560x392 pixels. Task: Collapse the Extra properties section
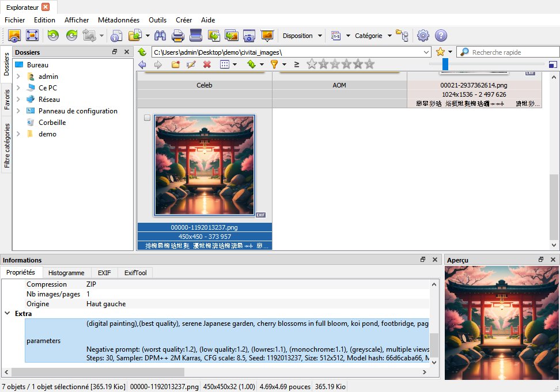[7, 313]
